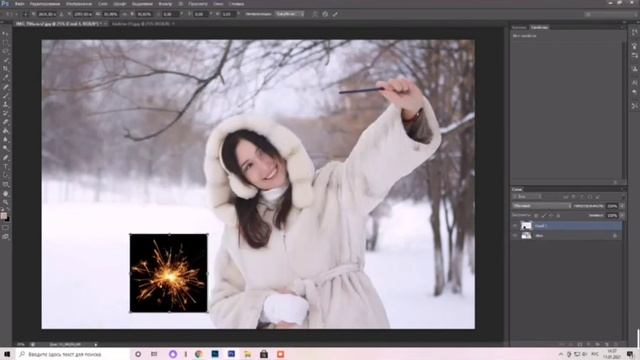Select the Pen tool
This screenshot has height=360, width=640.
[5, 158]
